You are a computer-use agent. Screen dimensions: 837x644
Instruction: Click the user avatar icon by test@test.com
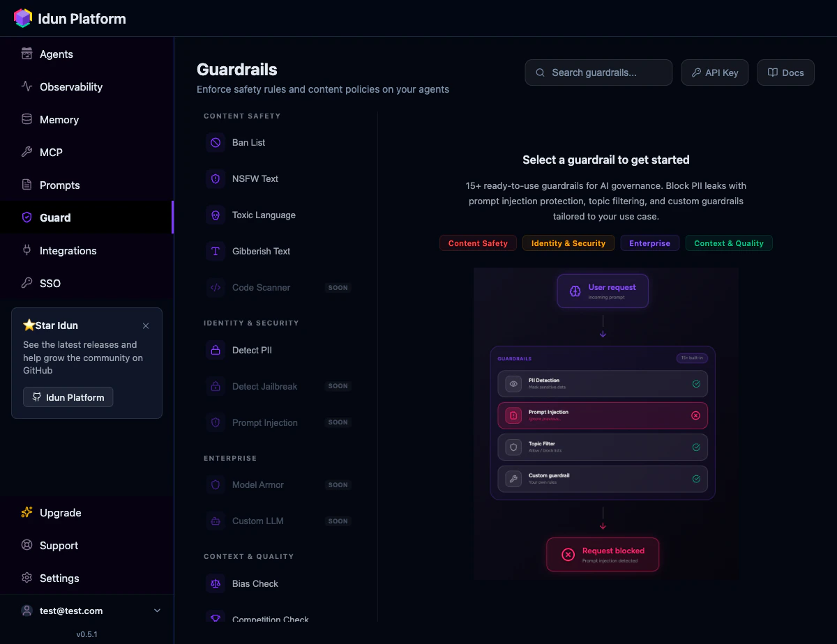coord(27,611)
